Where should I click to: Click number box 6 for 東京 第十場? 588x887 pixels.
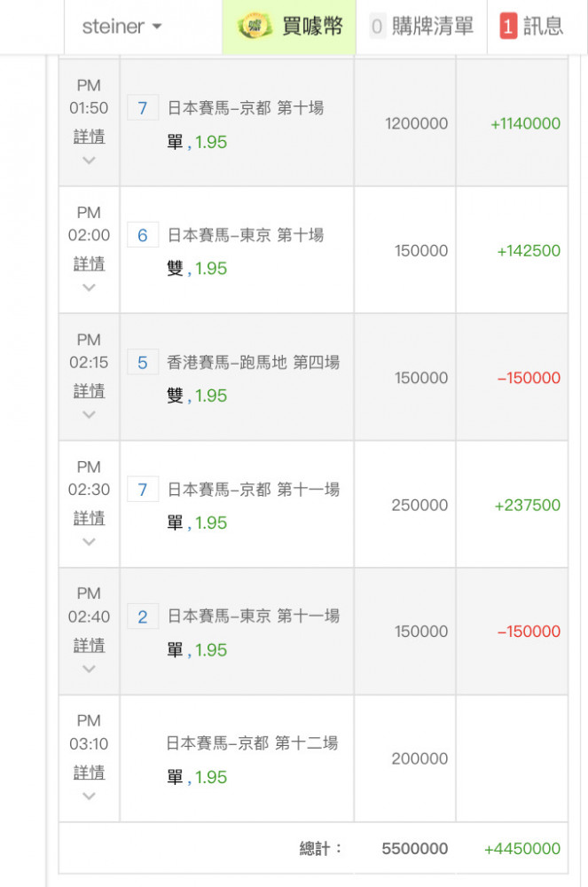[143, 235]
